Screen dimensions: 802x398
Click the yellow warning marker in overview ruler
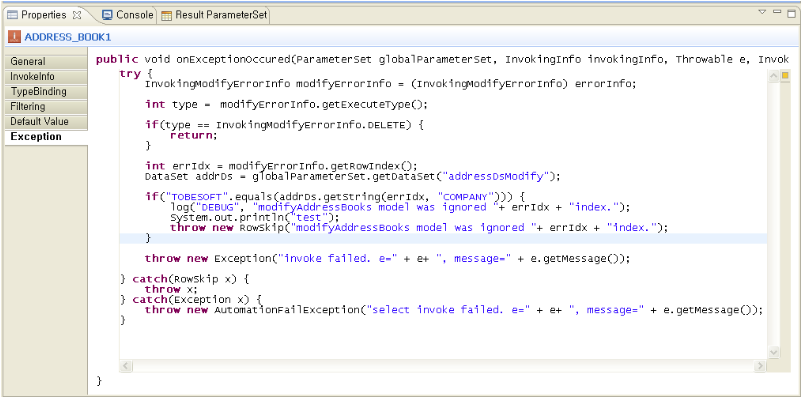(x=785, y=76)
